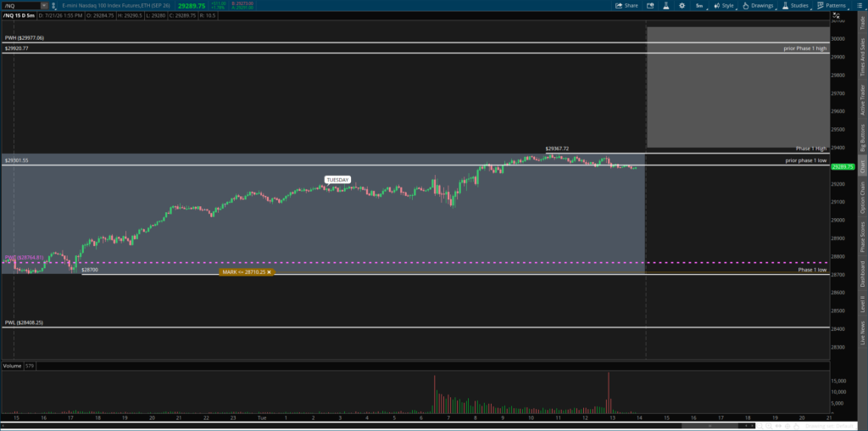The image size is (868, 431).
Task: Select the Chart sidebar tab
Action: tap(862, 167)
